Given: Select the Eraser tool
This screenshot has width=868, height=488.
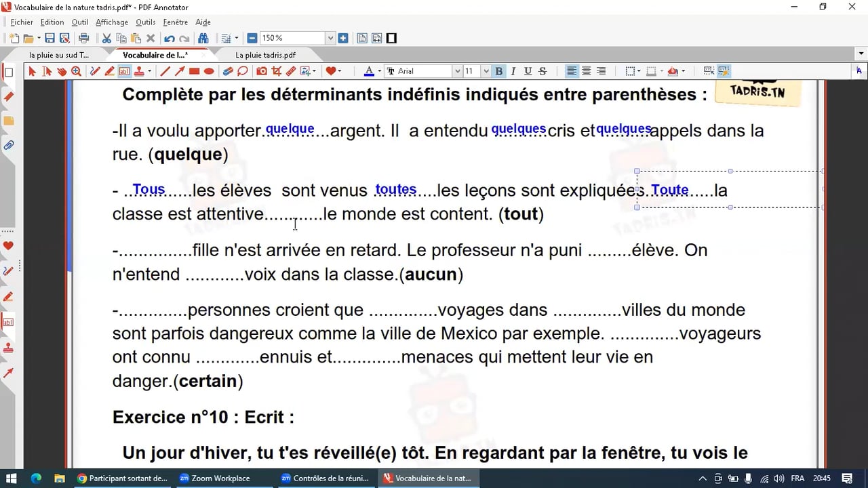Looking at the screenshot, I should (x=228, y=71).
